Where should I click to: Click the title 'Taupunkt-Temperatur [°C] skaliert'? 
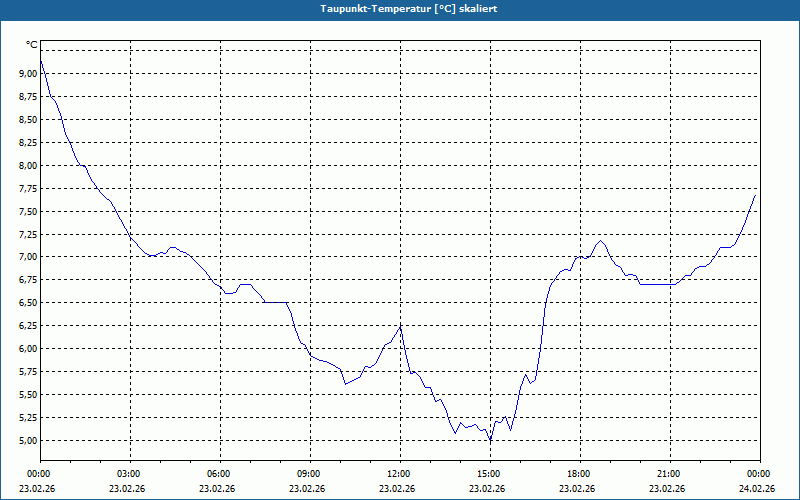(409, 9)
